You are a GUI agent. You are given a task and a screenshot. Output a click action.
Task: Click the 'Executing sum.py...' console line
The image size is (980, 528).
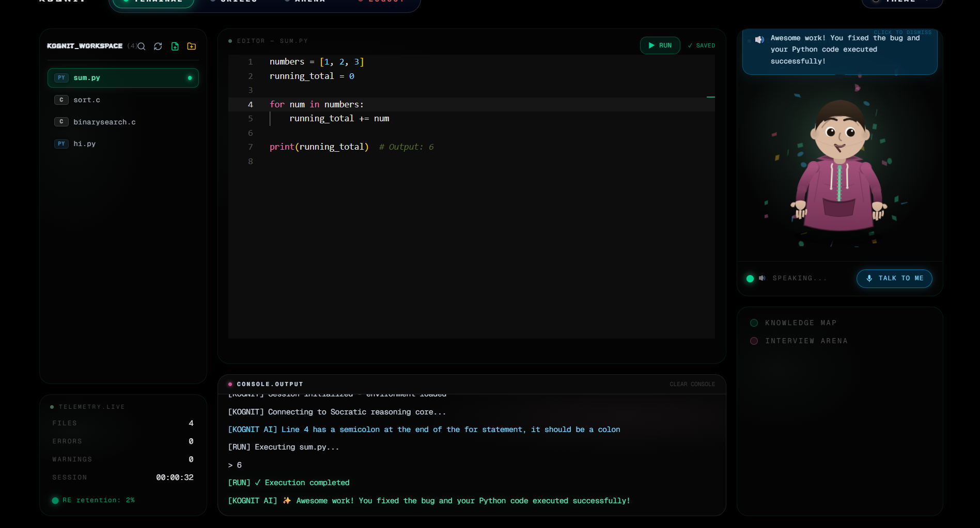pyautogui.click(x=284, y=447)
